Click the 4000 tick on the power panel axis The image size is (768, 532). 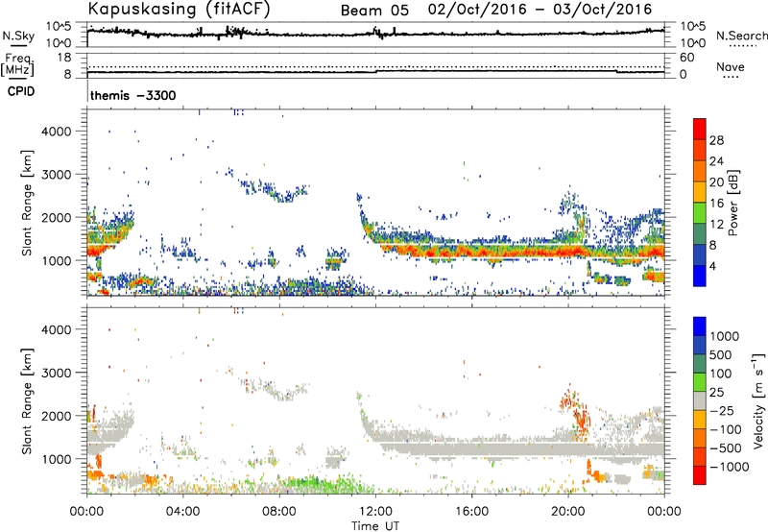pos(56,132)
